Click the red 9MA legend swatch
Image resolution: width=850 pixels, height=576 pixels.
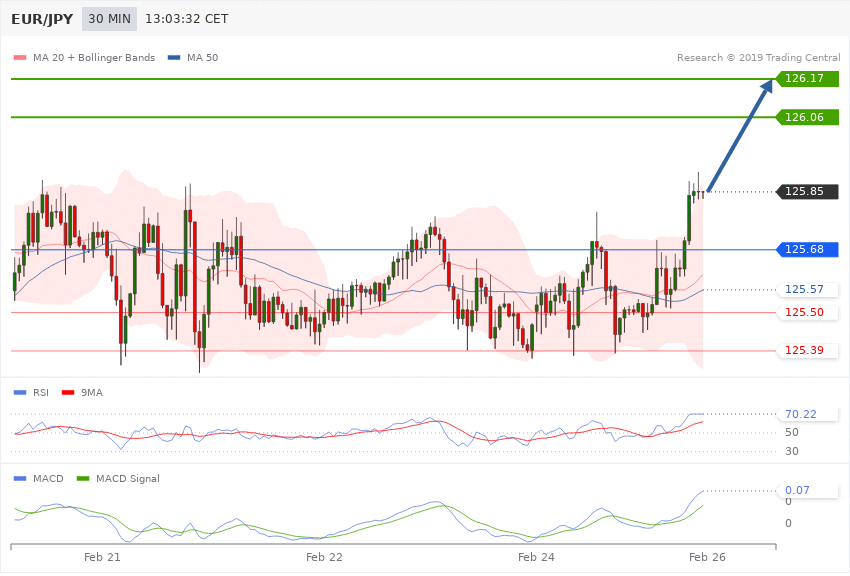(68, 392)
